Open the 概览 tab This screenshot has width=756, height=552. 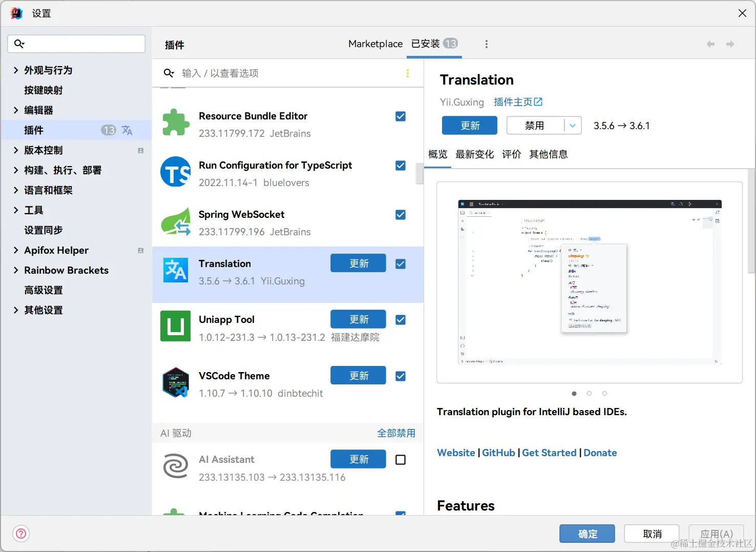[438, 154]
